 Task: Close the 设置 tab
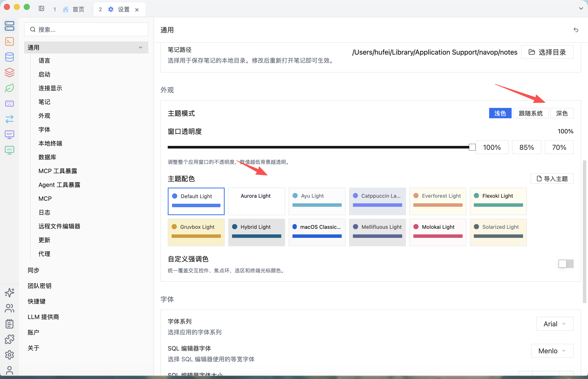pyautogui.click(x=137, y=9)
